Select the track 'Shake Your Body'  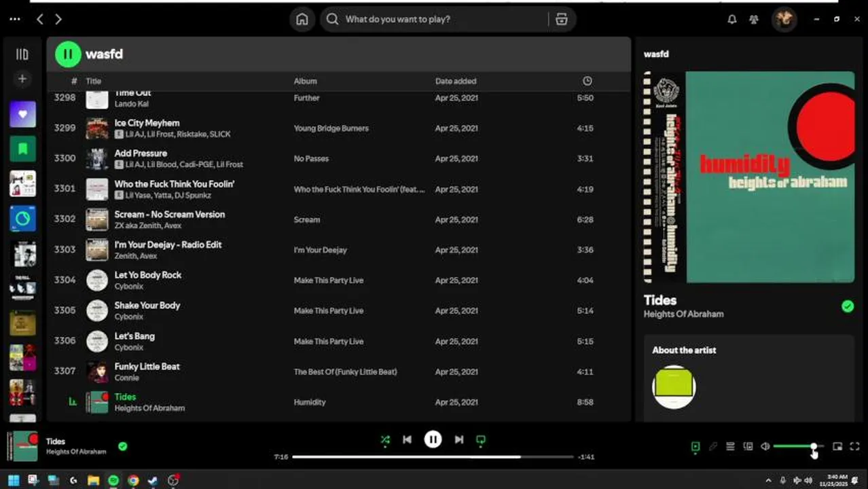coord(147,306)
